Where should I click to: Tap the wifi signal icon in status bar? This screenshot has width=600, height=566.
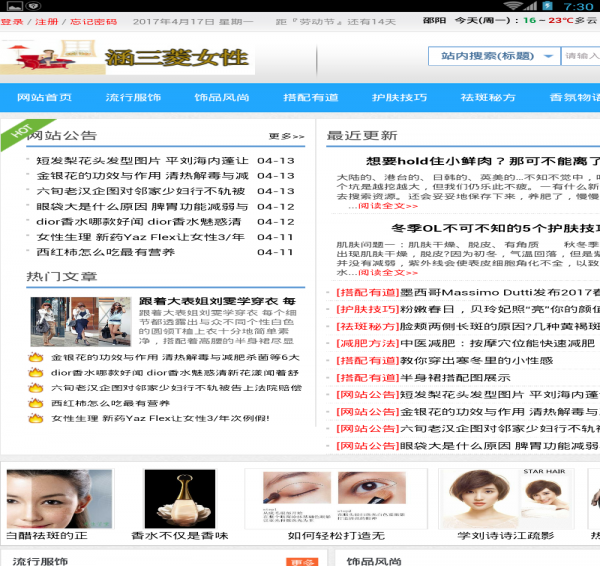[514, 6]
